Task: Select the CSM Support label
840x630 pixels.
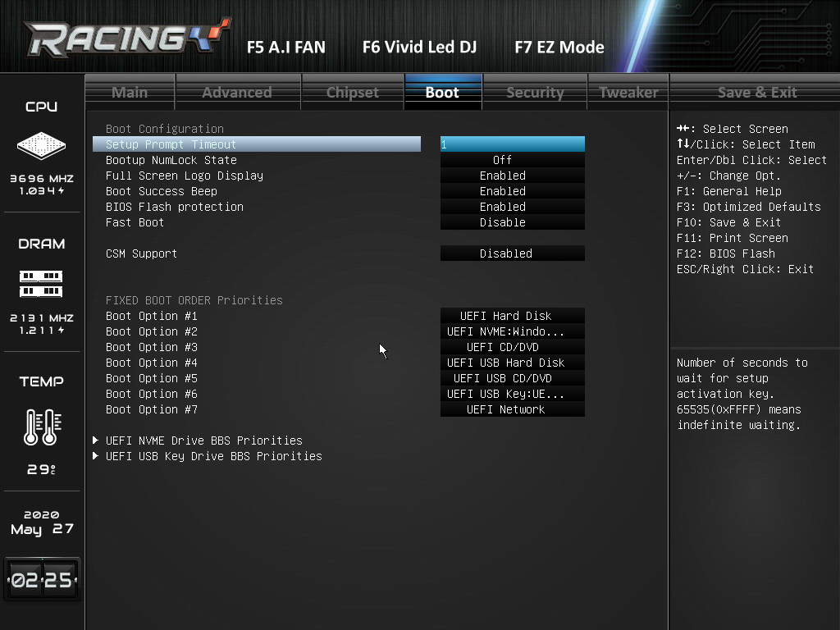Action: point(141,253)
